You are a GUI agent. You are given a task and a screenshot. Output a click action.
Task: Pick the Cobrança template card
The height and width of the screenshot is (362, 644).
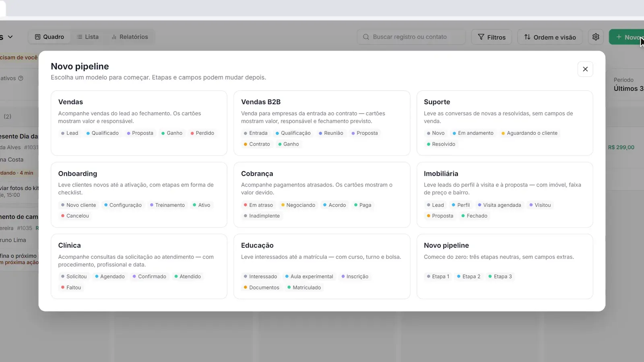point(322,195)
